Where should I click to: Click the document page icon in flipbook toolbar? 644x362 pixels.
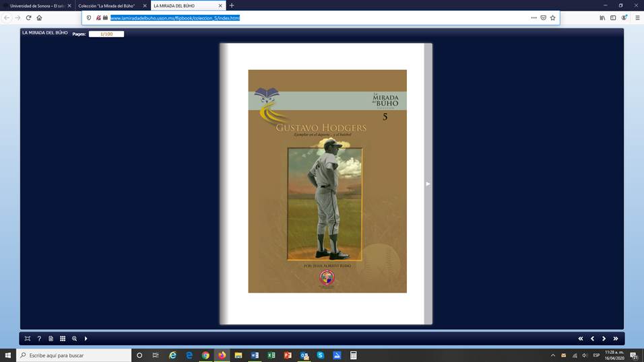pos(51,338)
